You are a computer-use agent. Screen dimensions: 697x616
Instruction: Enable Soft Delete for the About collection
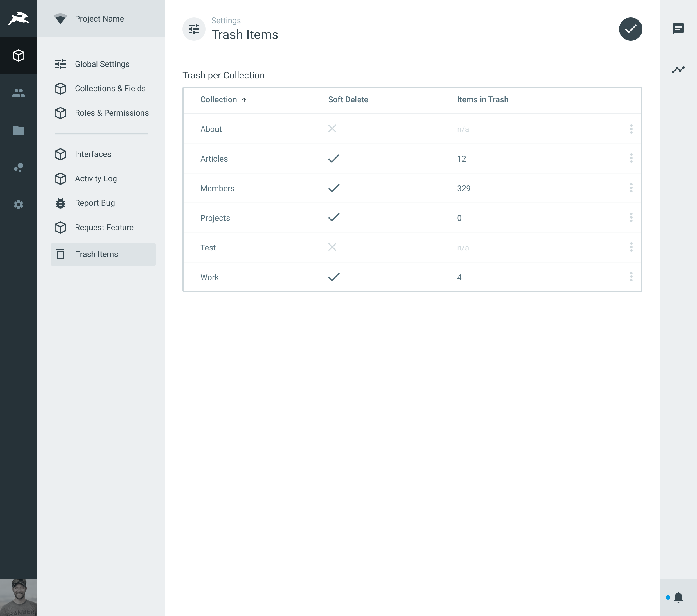[x=333, y=129]
